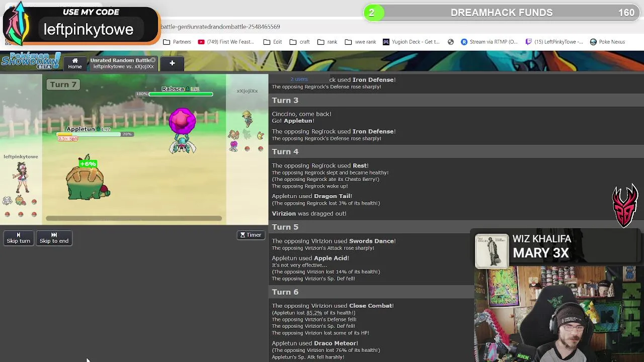Open the Edit bookmark folder
The height and width of the screenshot is (362, 644).
[272, 42]
